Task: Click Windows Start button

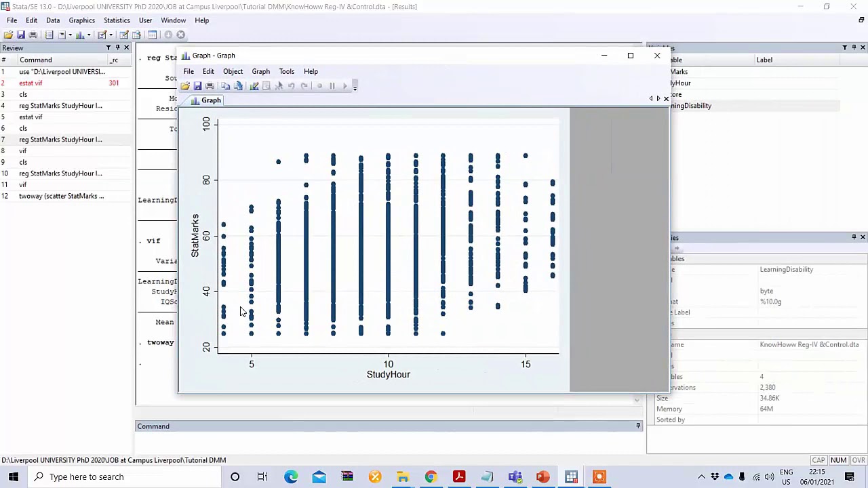Action: pos(14,476)
